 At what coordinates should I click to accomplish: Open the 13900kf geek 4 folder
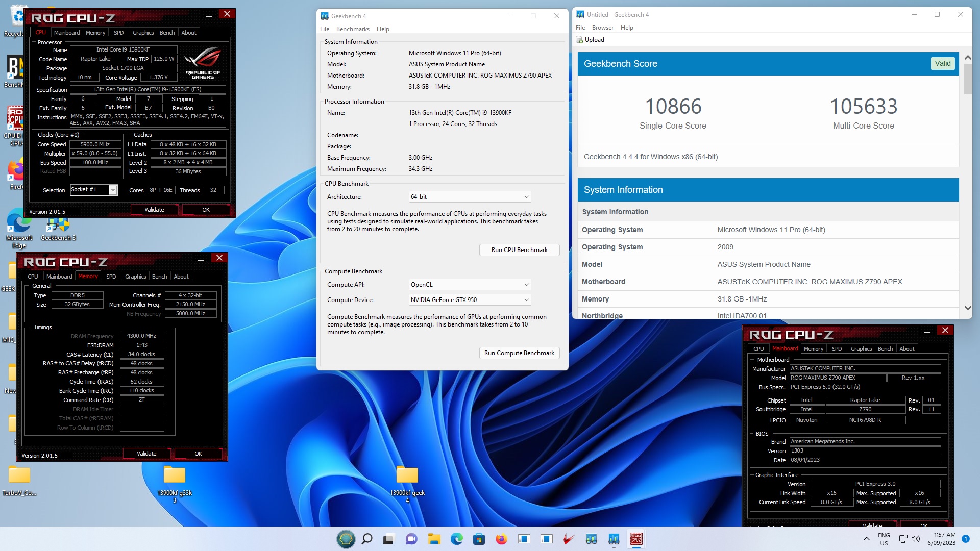(x=407, y=484)
